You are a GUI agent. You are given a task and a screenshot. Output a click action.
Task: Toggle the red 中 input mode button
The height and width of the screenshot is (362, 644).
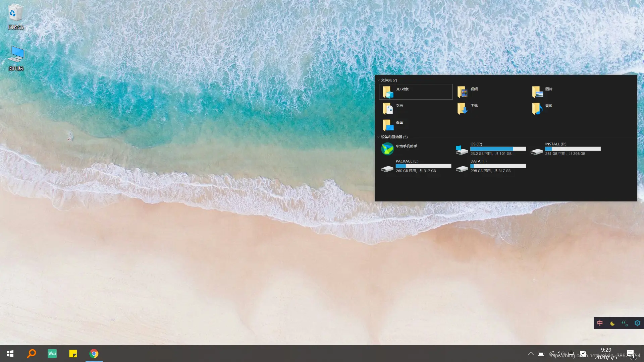pyautogui.click(x=600, y=323)
